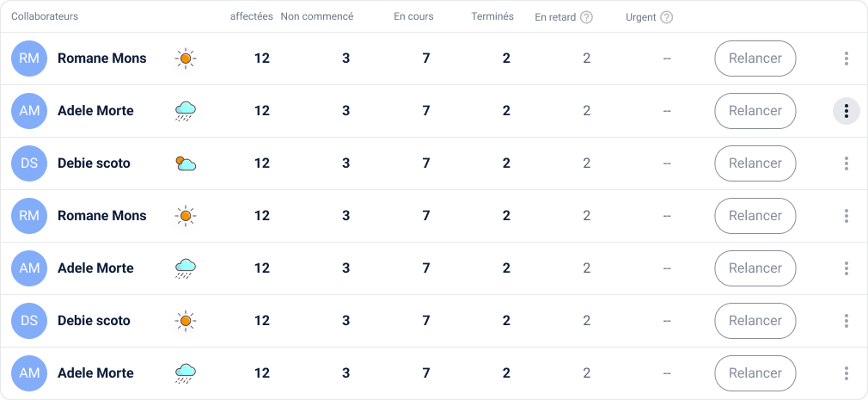Viewport: 868px width, 400px height.
Task: Click the RM avatar in the topmost row
Action: pos(29,58)
